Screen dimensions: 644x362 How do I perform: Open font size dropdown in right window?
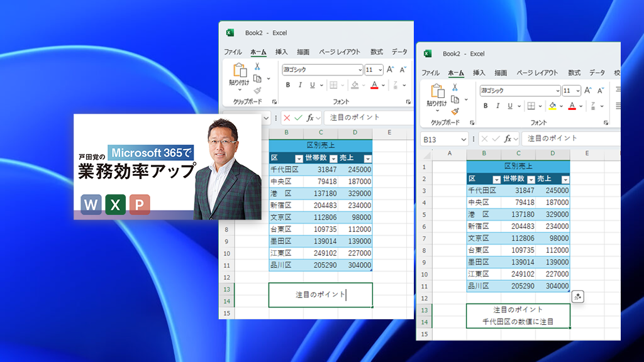[x=577, y=90]
